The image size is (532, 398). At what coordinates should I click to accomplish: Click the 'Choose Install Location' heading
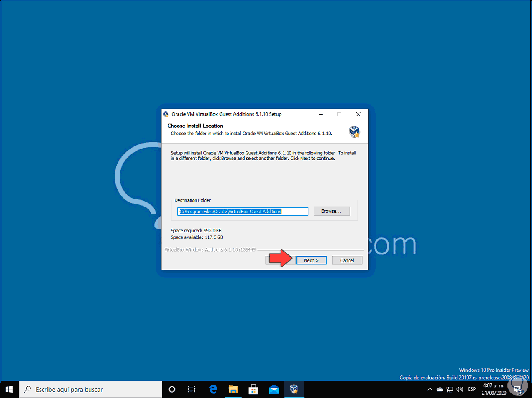coord(195,126)
